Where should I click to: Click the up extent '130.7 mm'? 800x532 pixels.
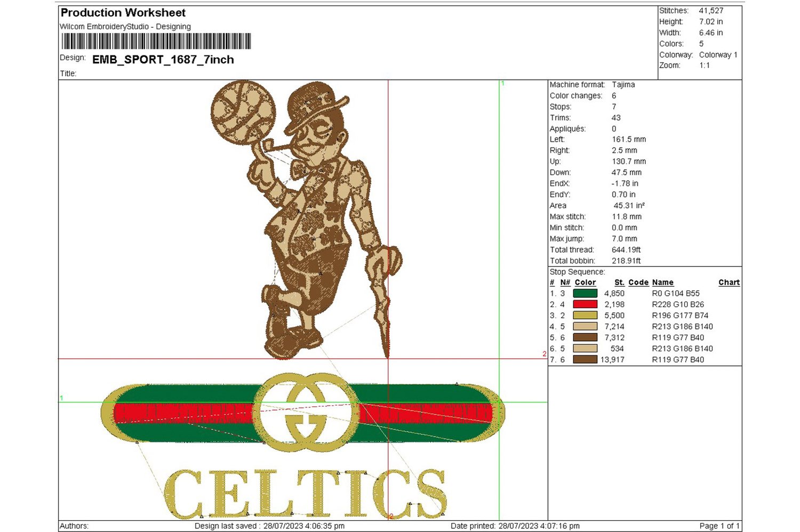[x=629, y=162]
